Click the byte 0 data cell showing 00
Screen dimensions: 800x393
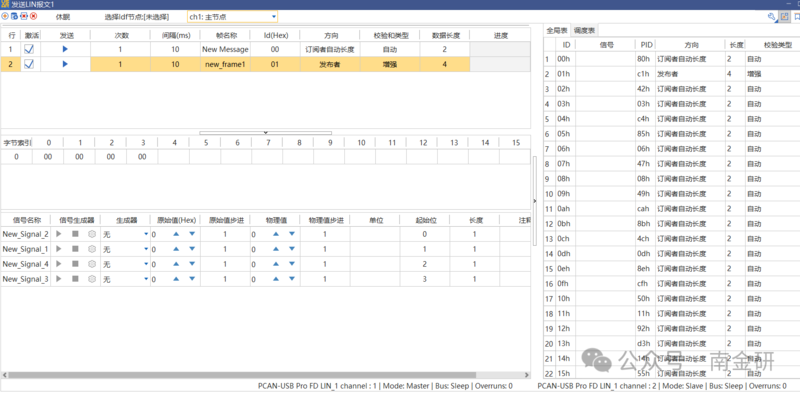point(48,157)
